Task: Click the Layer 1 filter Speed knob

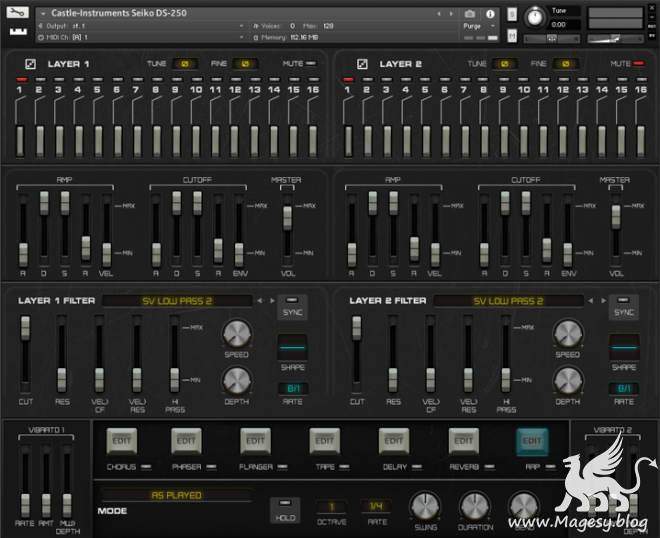Action: point(237,333)
